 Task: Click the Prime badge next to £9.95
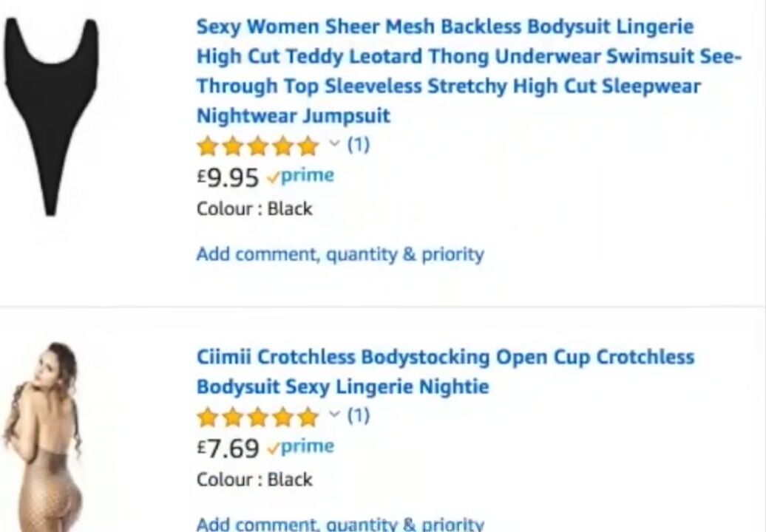pyautogui.click(x=301, y=177)
